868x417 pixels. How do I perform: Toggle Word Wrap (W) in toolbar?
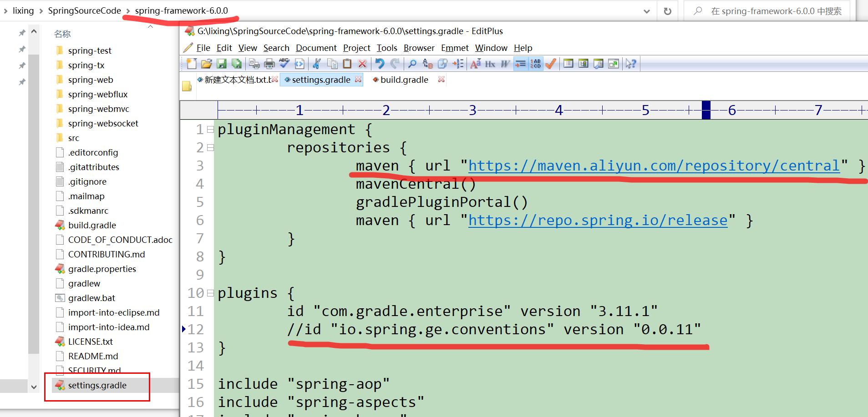[505, 64]
